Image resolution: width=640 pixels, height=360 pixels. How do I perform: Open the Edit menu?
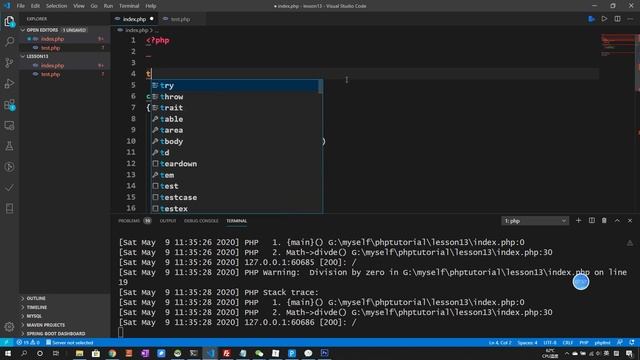tap(36, 6)
